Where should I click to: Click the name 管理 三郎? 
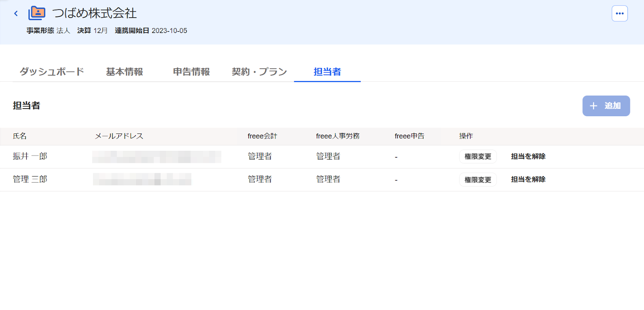pyautogui.click(x=30, y=179)
